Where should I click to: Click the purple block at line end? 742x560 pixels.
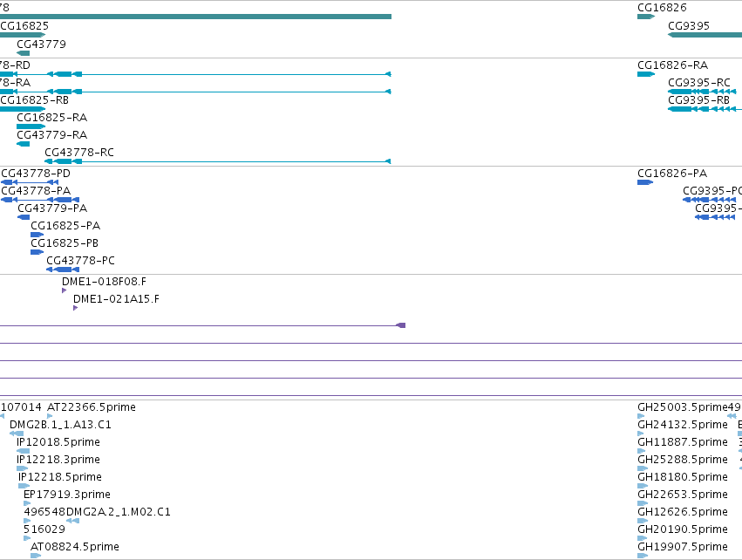click(x=401, y=325)
